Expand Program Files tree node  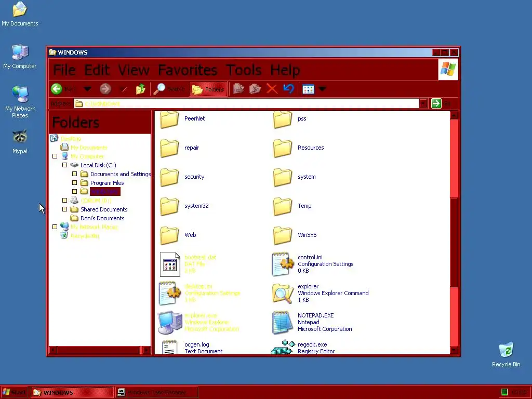pos(75,183)
